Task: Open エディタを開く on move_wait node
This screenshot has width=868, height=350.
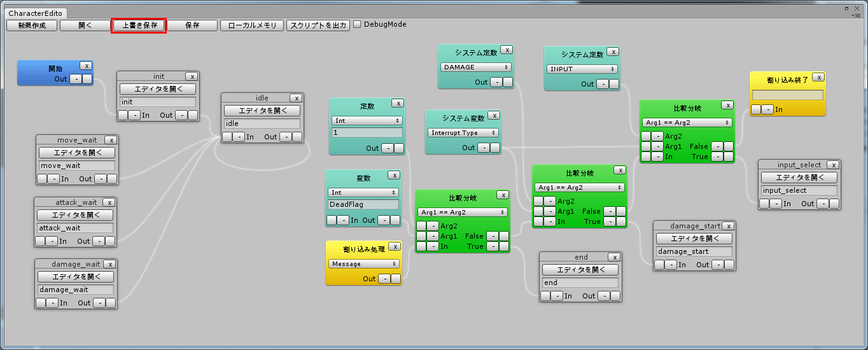Action: pos(77,153)
